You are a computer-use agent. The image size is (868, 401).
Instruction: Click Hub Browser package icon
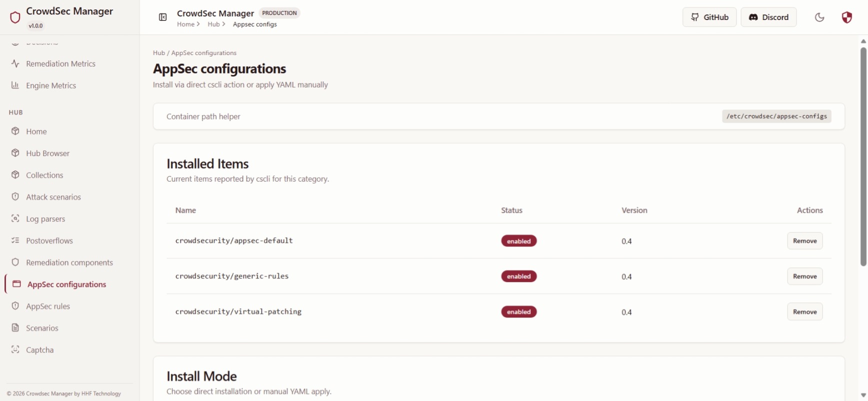(x=16, y=153)
